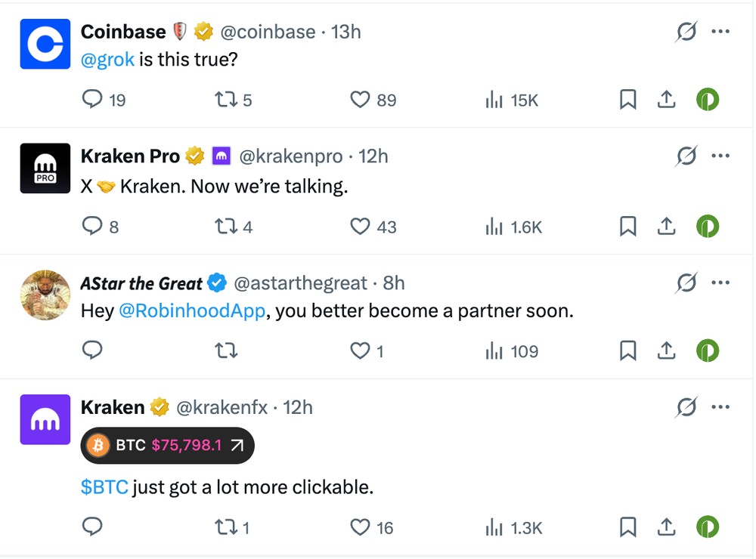Like the AStar the Great tweet
This screenshot has height=559, width=756.
pos(360,351)
